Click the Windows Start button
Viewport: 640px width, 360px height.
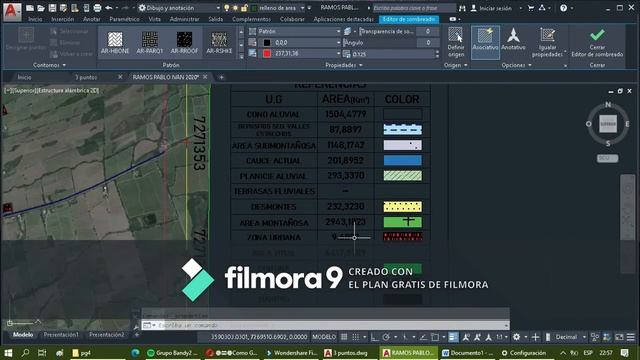(8, 353)
